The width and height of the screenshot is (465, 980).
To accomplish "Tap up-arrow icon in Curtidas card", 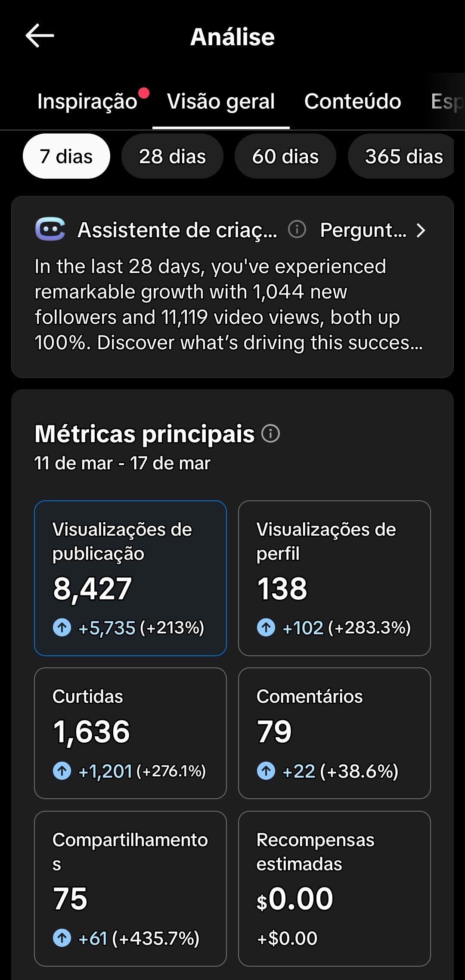I will pyautogui.click(x=62, y=771).
